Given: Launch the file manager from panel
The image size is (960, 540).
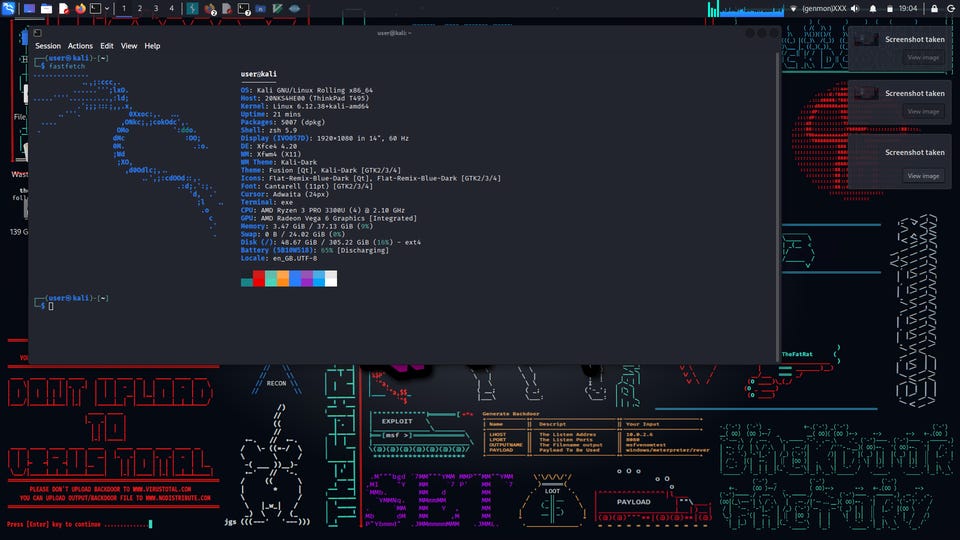Looking at the screenshot, I should (47, 9).
